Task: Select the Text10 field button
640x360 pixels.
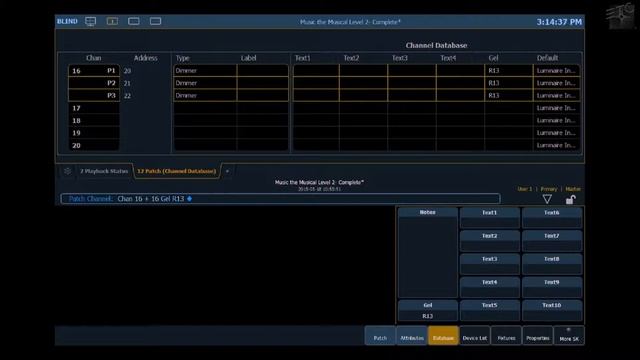Action: pos(552,311)
